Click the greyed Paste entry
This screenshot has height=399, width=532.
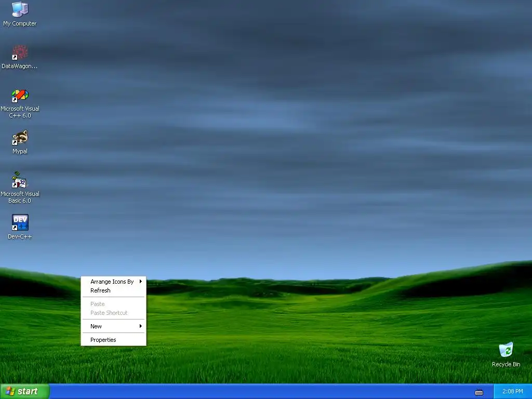(113, 304)
